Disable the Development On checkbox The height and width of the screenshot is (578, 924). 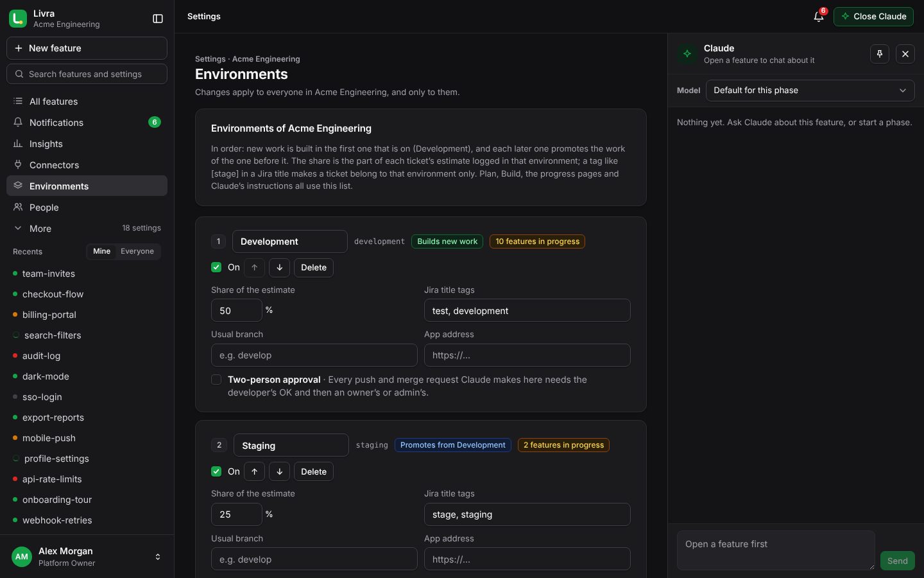(x=216, y=267)
